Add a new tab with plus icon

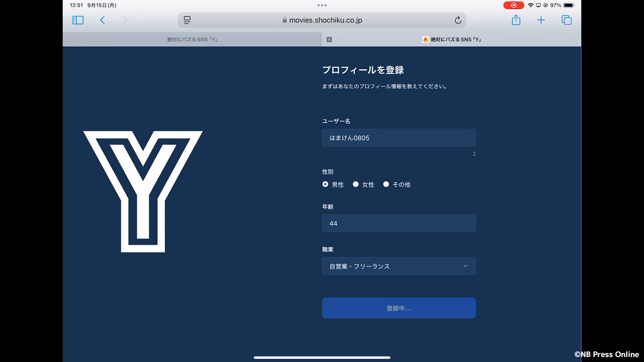[x=541, y=20]
